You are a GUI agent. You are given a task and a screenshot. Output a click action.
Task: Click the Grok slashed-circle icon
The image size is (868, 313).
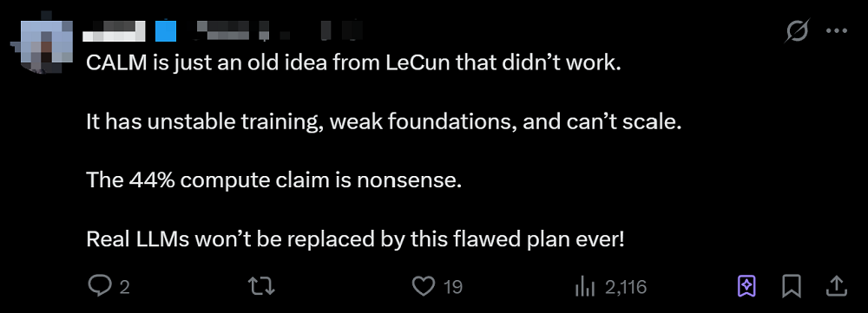[799, 31]
